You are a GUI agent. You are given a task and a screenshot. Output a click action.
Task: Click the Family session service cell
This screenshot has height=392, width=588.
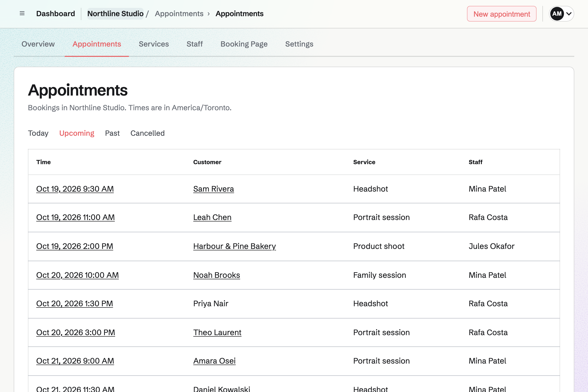[x=380, y=275]
